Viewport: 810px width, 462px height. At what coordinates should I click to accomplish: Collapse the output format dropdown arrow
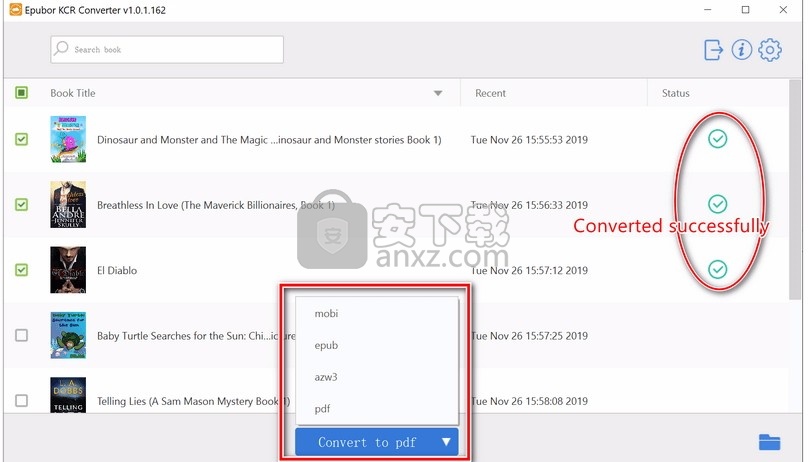(x=446, y=442)
